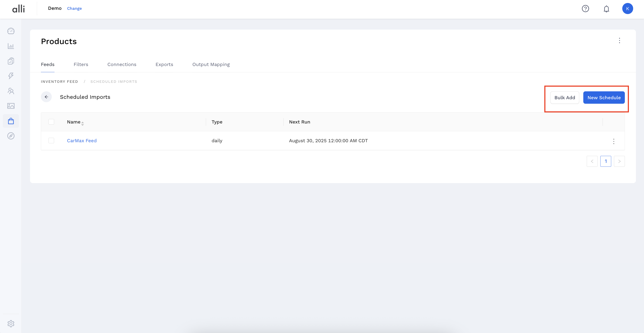Click the compass explore sidebar icon
Screen dimensions: 644x333
coord(11,136)
